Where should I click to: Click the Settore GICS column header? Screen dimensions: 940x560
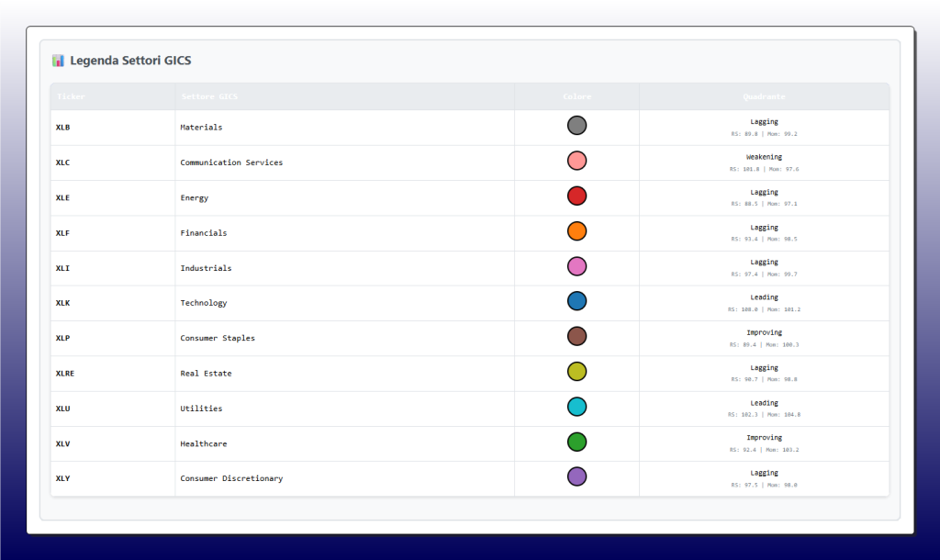pyautogui.click(x=209, y=96)
